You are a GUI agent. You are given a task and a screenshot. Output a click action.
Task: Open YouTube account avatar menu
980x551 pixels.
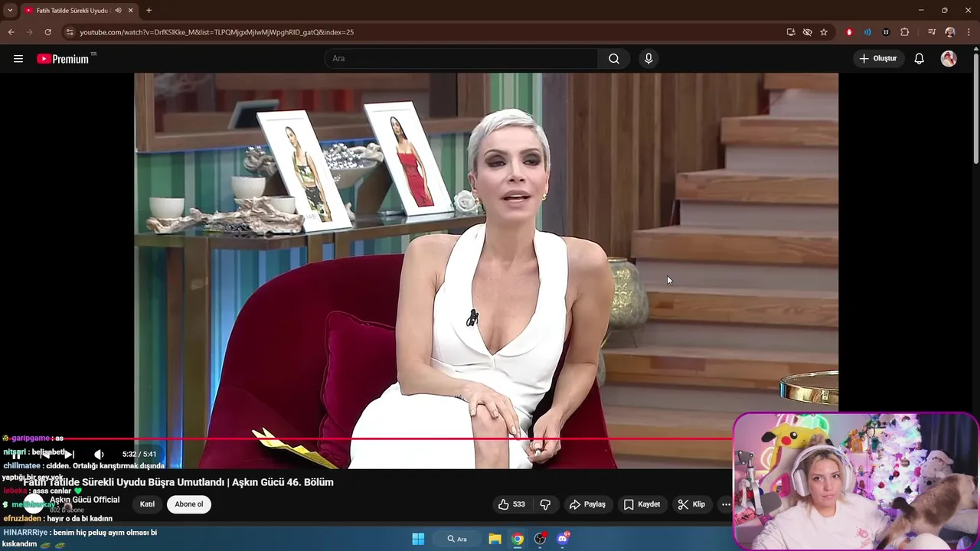[949, 59]
